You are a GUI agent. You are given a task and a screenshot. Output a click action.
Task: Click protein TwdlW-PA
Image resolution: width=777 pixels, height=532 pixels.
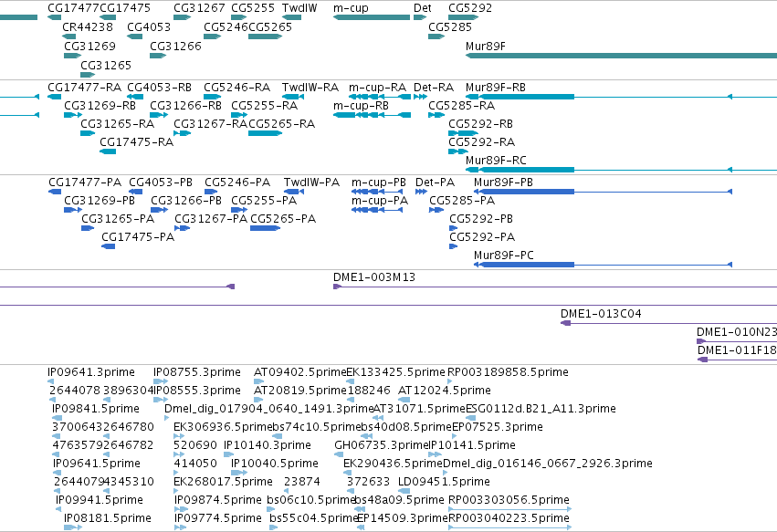point(311,183)
